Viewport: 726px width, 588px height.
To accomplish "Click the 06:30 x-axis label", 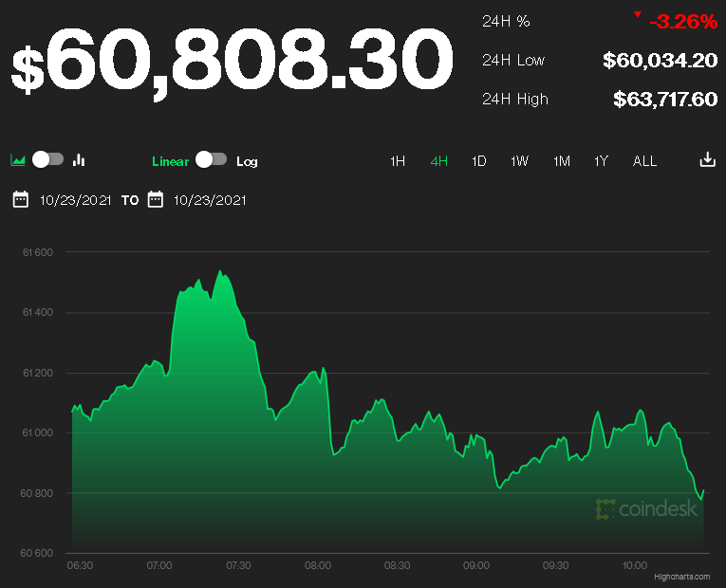I will click(80, 565).
